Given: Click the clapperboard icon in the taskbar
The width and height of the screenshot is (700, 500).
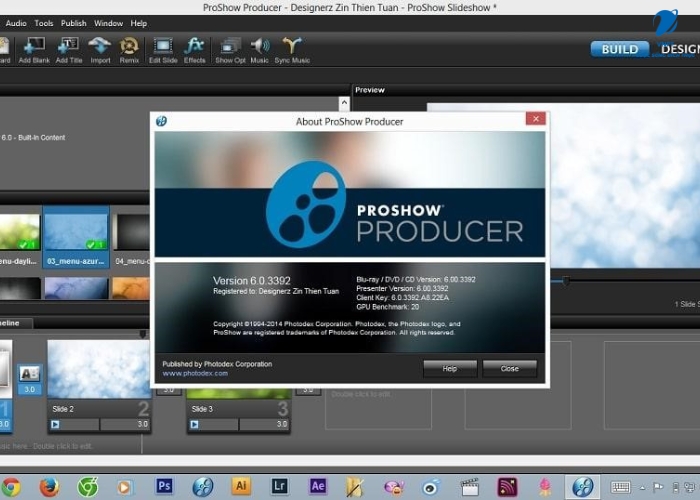Looking at the screenshot, I should (x=469, y=487).
